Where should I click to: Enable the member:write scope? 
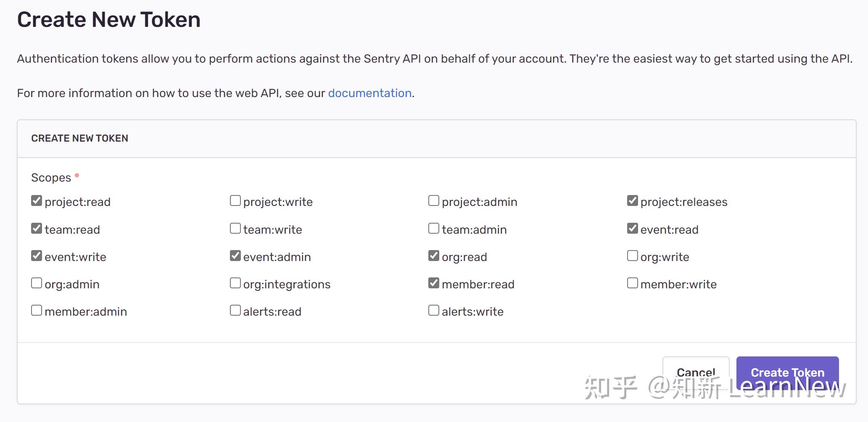(x=632, y=282)
